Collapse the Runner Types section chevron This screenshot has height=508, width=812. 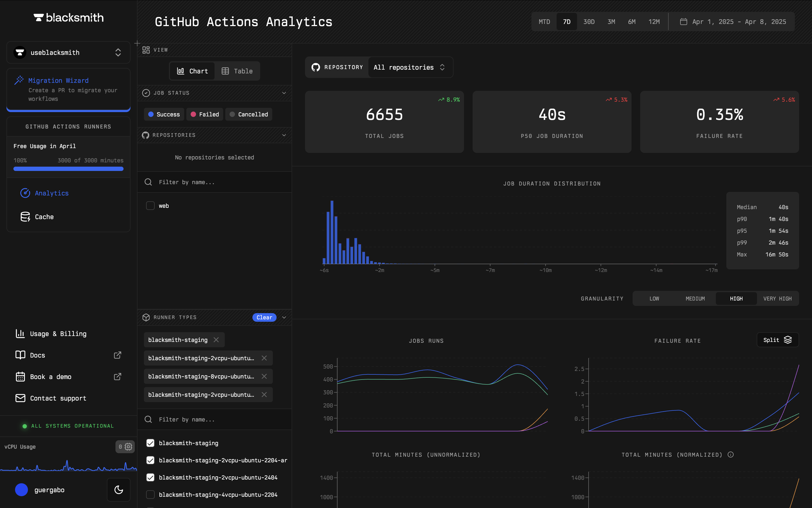tap(284, 317)
